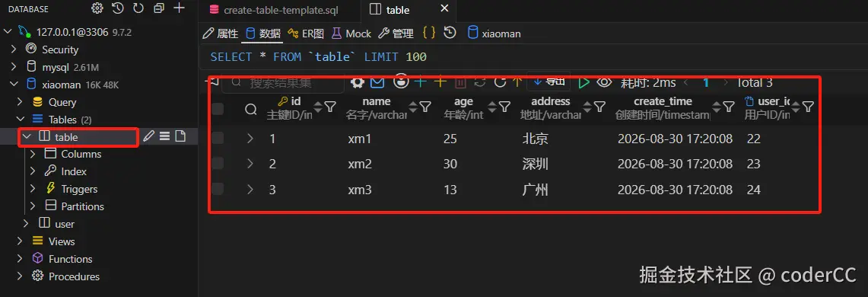Check the checkbox for row xm1
The height and width of the screenshot is (297, 868).
click(218, 138)
